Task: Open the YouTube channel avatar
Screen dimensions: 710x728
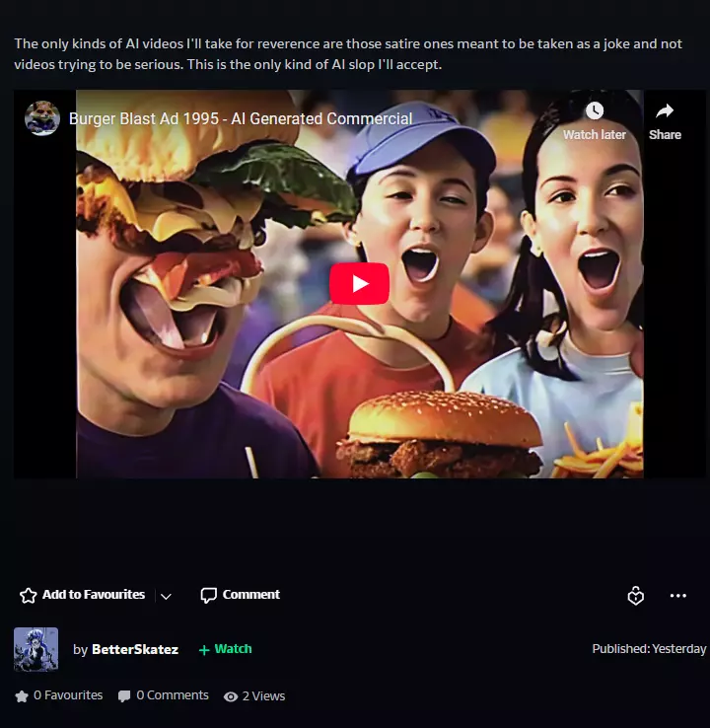Action: click(42, 118)
